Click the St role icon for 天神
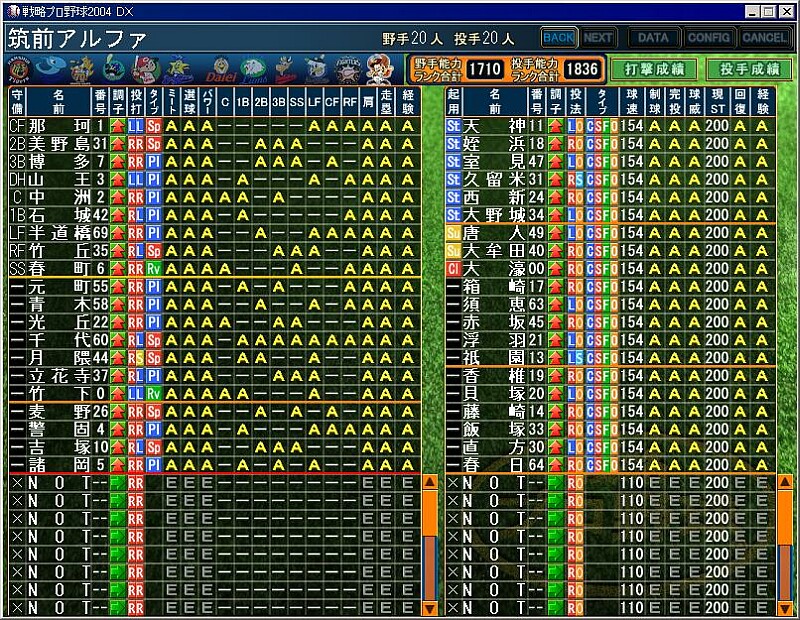 tap(454, 126)
